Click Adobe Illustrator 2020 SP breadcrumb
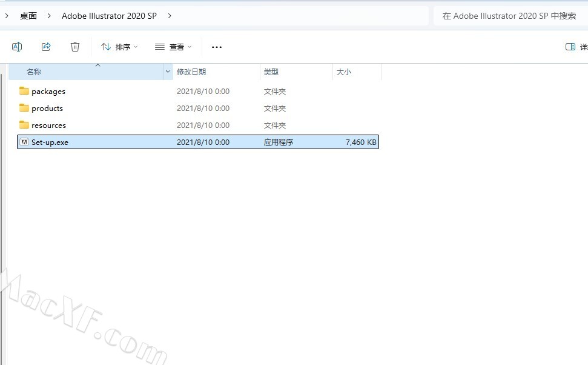588x365 pixels. pyautogui.click(x=109, y=16)
